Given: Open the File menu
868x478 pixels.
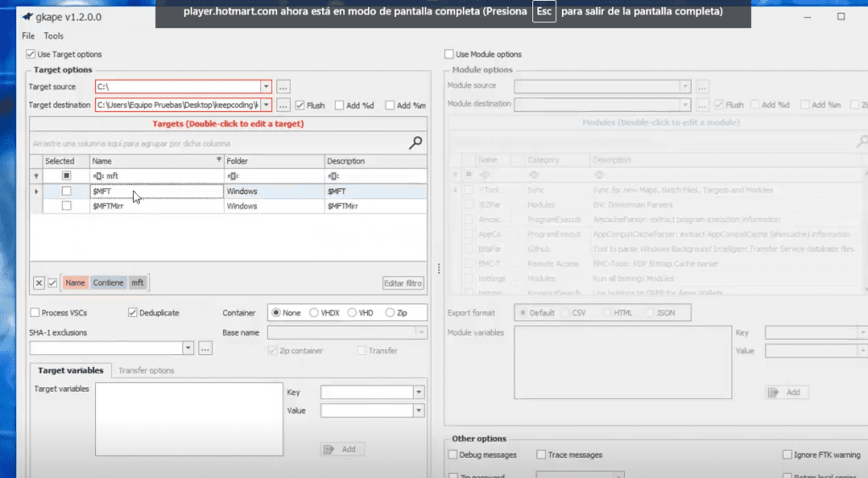Looking at the screenshot, I should [x=28, y=36].
